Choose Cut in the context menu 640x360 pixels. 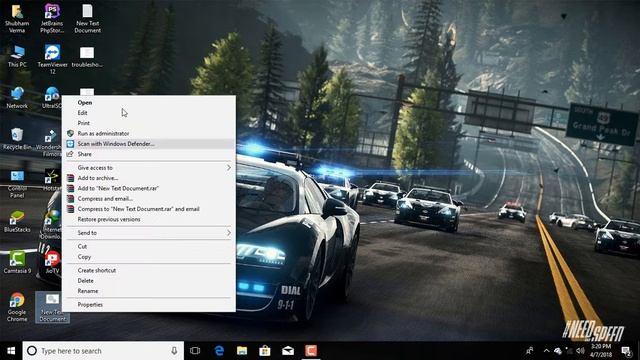point(149,247)
